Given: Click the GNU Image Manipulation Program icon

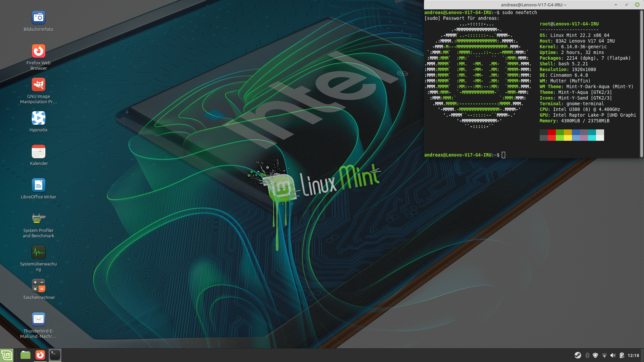Looking at the screenshot, I should click(39, 84).
